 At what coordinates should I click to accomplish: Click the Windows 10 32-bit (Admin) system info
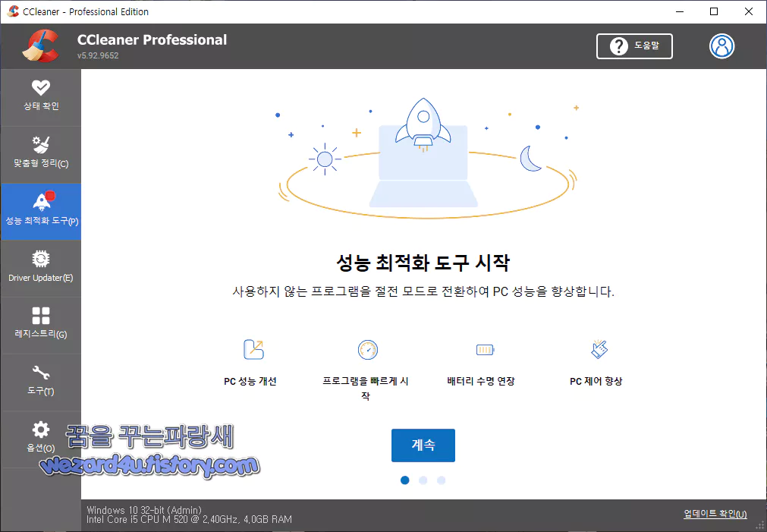click(x=144, y=510)
